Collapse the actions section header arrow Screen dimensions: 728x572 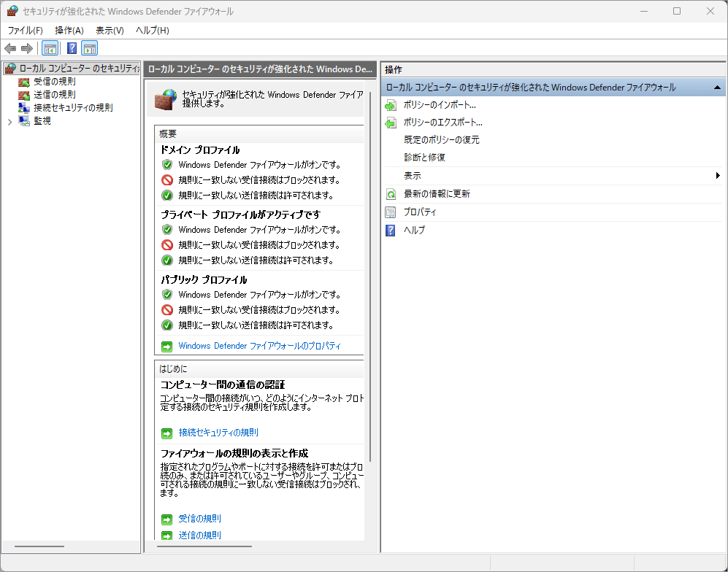(x=718, y=88)
